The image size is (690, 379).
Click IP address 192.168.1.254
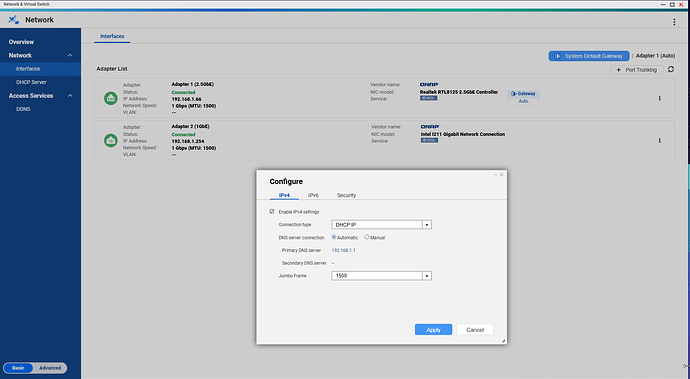(187, 141)
